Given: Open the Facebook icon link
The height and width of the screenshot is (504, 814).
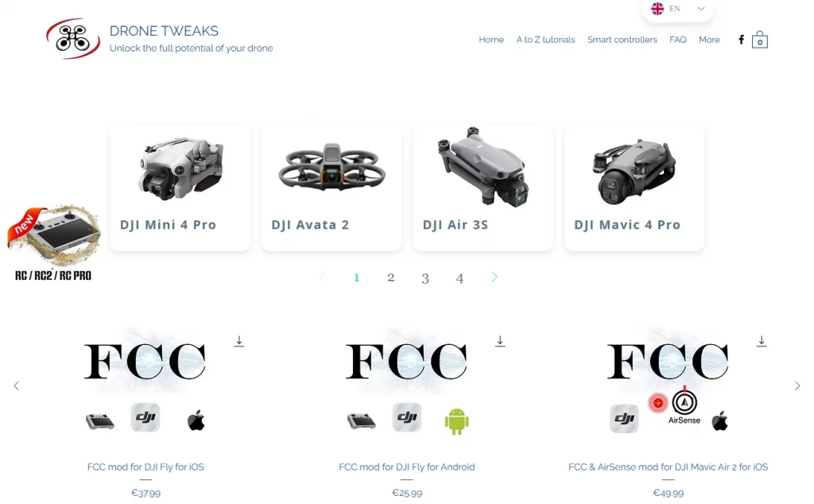Looking at the screenshot, I should point(742,40).
